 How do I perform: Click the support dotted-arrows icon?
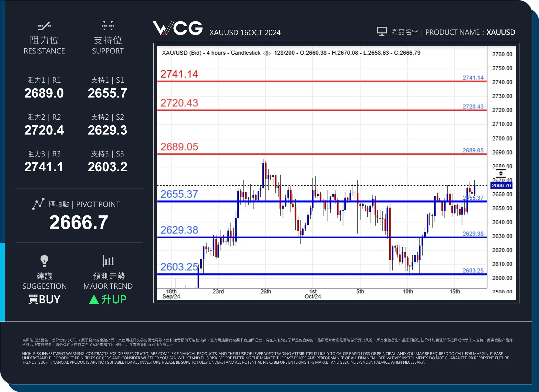pyautogui.click(x=108, y=26)
